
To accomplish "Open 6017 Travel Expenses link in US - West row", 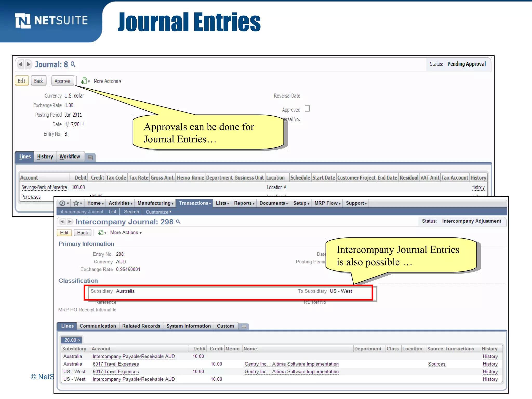I will tap(116, 371).
